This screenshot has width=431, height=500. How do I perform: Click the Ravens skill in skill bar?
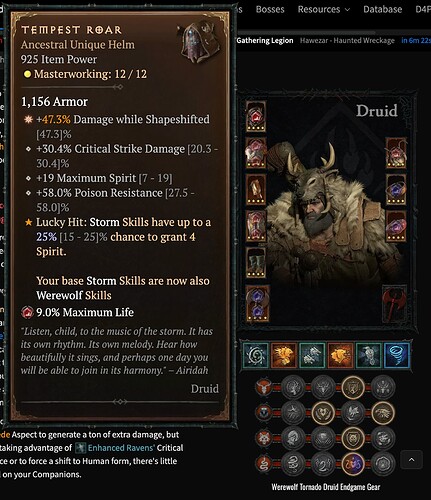click(x=368, y=355)
